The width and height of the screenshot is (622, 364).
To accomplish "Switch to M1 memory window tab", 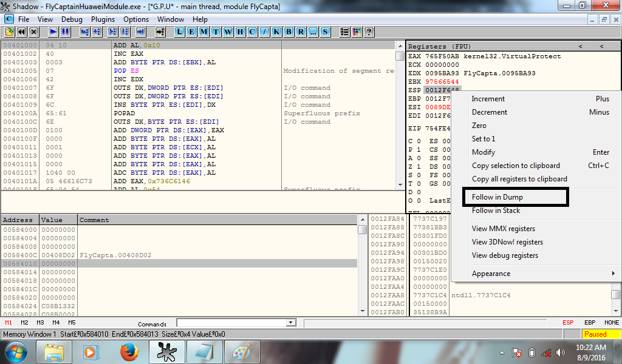I will (9, 323).
